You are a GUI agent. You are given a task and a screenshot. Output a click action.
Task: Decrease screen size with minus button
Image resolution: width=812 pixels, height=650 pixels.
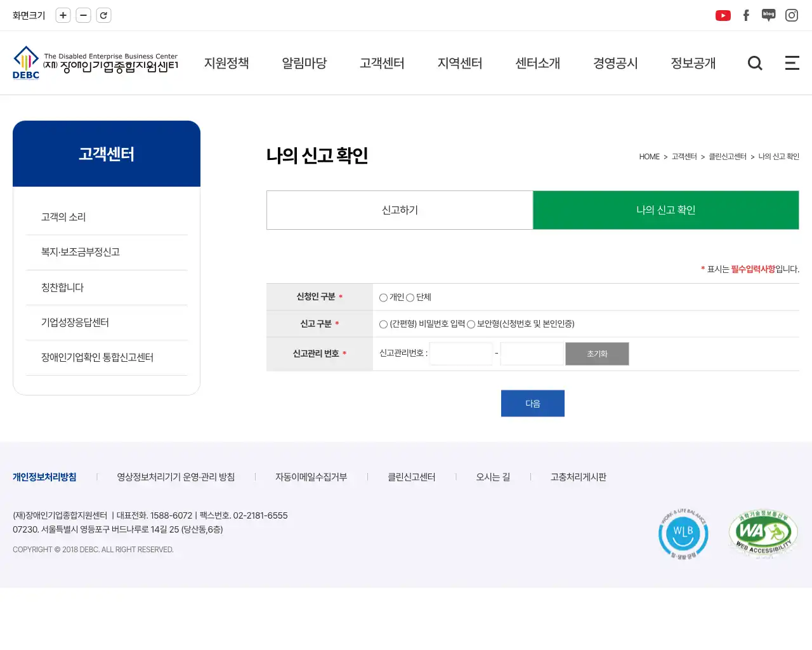[83, 15]
